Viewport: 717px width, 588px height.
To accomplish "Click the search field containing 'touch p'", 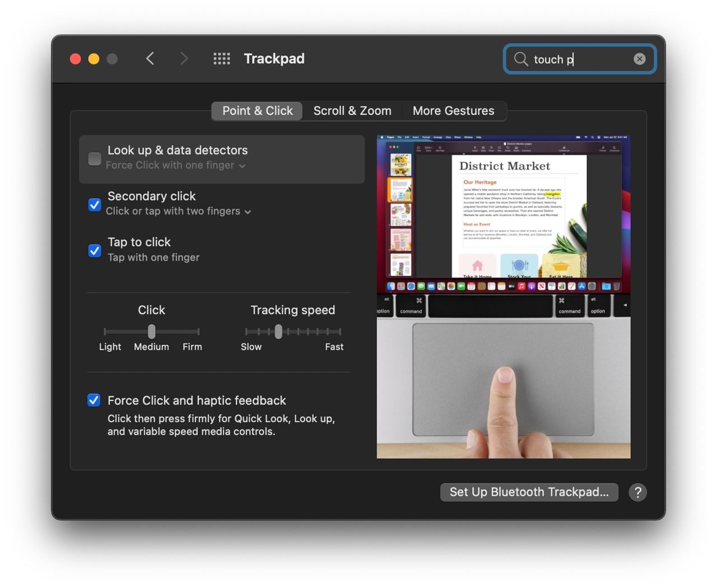I will tap(580, 59).
